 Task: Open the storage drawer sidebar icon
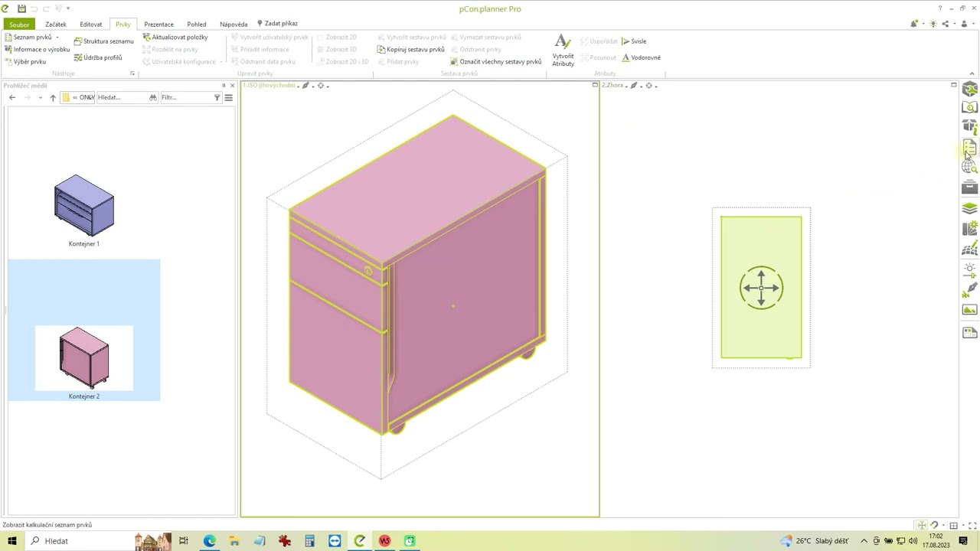[x=969, y=187]
